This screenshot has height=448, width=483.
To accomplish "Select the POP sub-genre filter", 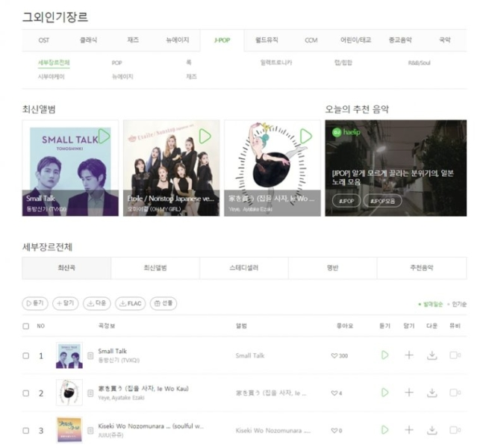I will click(x=116, y=63).
